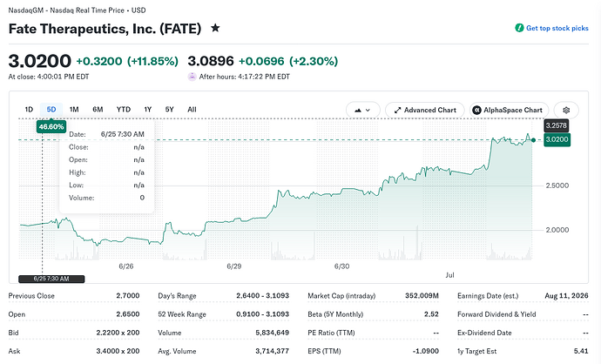Image resolution: width=601 pixels, height=364 pixels.
Task: Add FATE to watchlist with star icon
Action: [x=215, y=28]
